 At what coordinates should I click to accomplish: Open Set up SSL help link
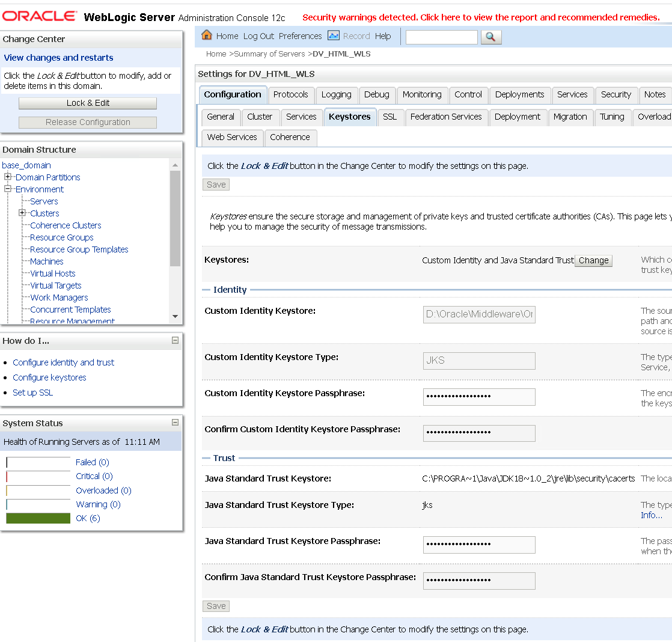coord(32,393)
